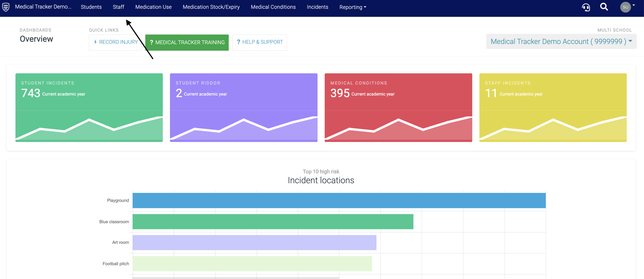Expand the Medical Tracker Demo Account school selector

click(x=561, y=42)
